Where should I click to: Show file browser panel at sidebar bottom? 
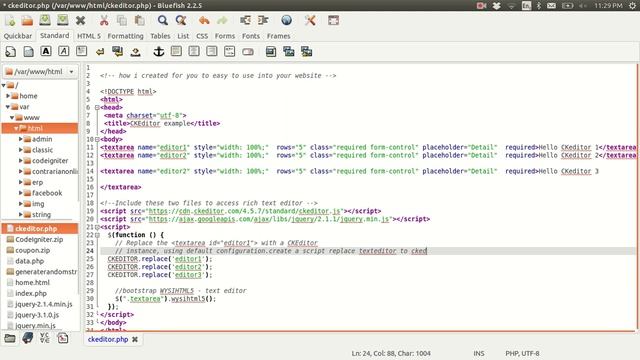[x=10, y=338]
